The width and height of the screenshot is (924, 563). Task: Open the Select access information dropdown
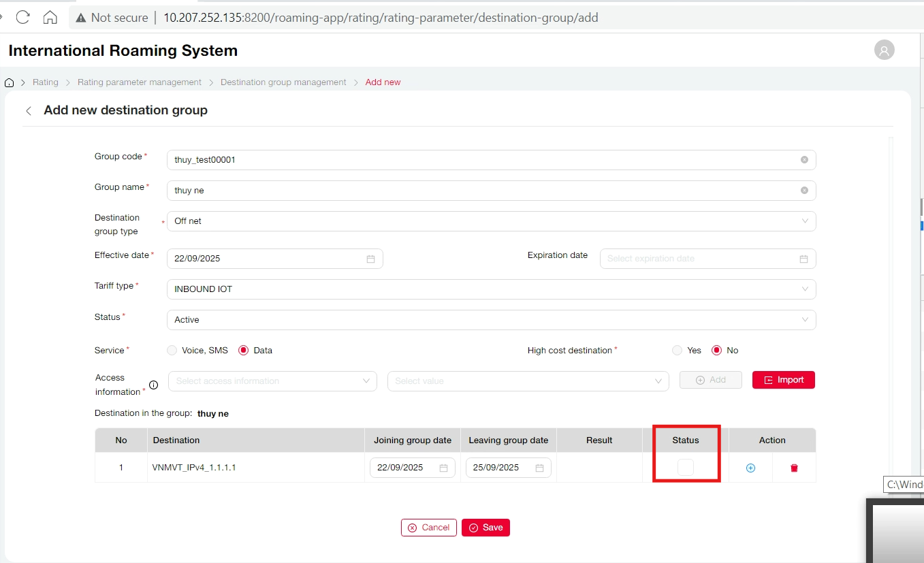272,381
